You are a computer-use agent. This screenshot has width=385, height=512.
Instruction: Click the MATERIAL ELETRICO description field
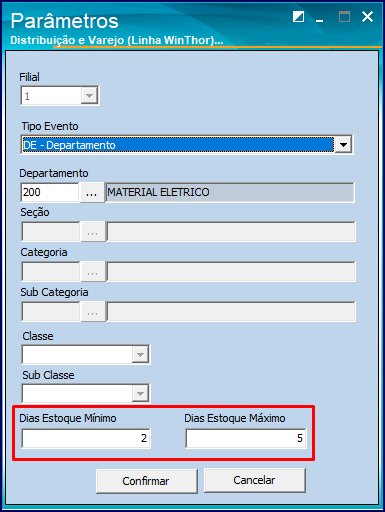point(229,192)
